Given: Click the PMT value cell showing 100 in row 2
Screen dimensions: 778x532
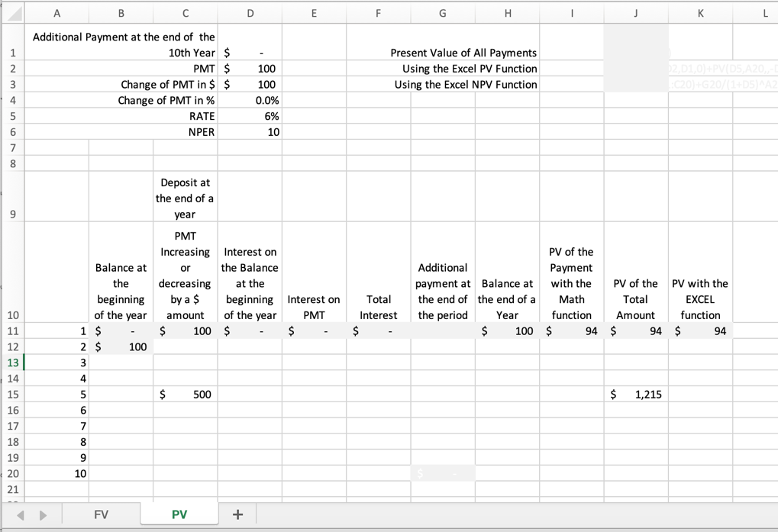Looking at the screenshot, I should click(x=250, y=69).
